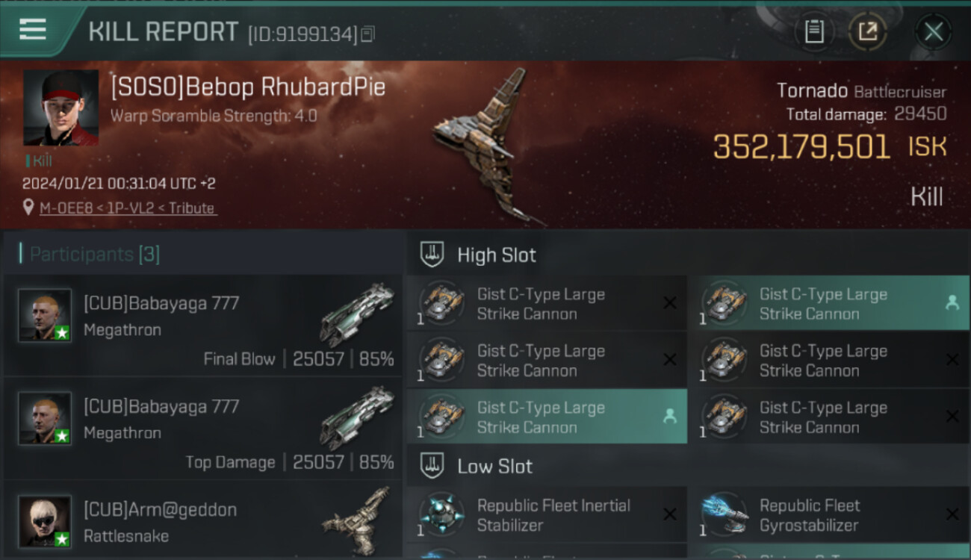Open first Babayaga 777 Final Blow entry
Viewport: 971px width, 560px height.
202,326
